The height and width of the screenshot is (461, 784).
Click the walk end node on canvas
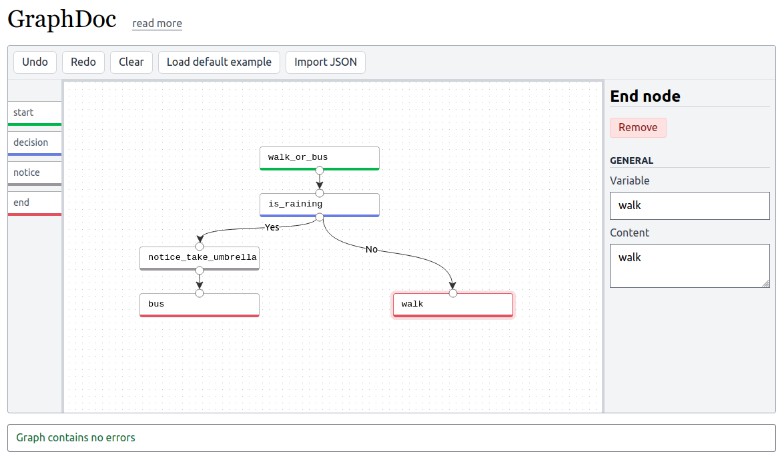tap(453, 305)
